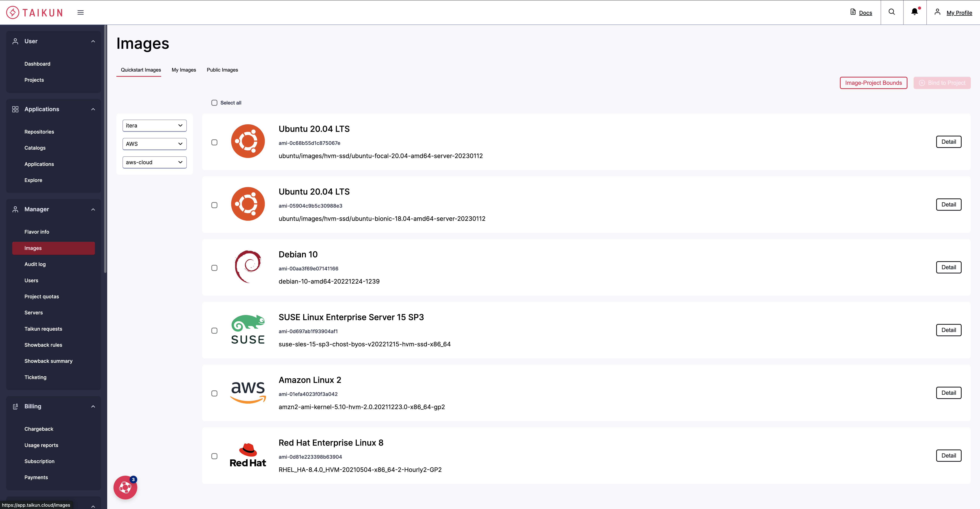Viewport: 980px width, 509px height.
Task: Click the Taikun logo in the top bar
Action: tap(34, 12)
